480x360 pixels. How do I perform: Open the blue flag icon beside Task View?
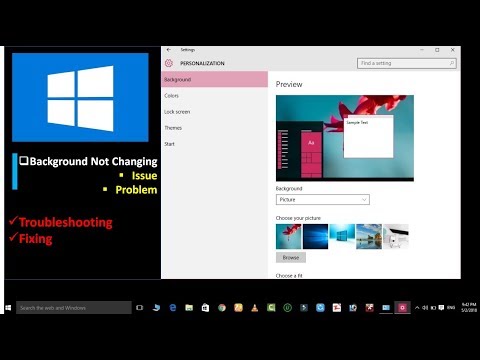(156, 308)
